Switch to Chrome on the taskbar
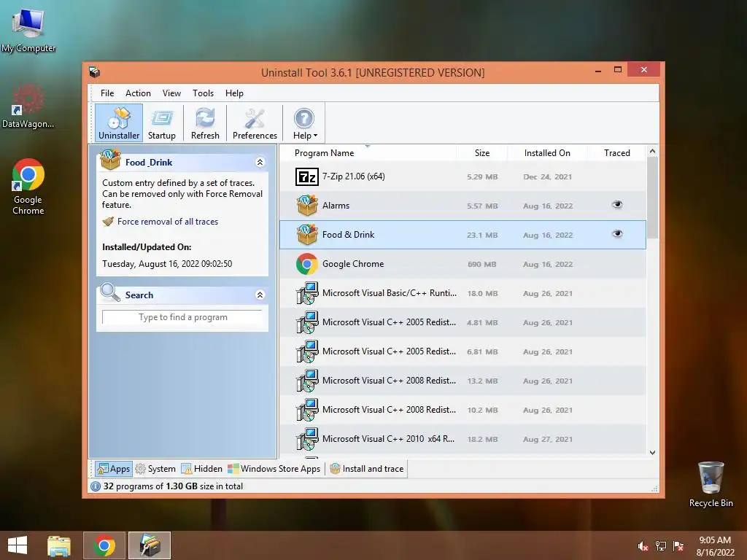The width and height of the screenshot is (747, 560). (104, 545)
